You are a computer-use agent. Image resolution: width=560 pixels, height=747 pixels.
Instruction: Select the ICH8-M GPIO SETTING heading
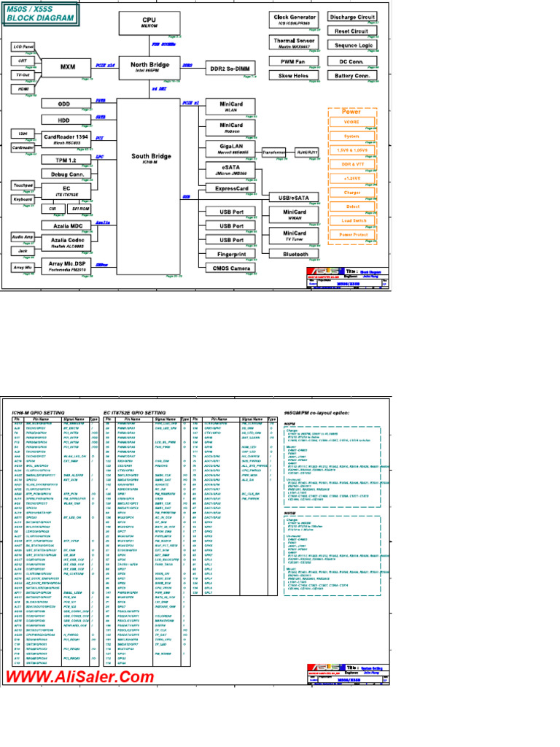pos(38,413)
